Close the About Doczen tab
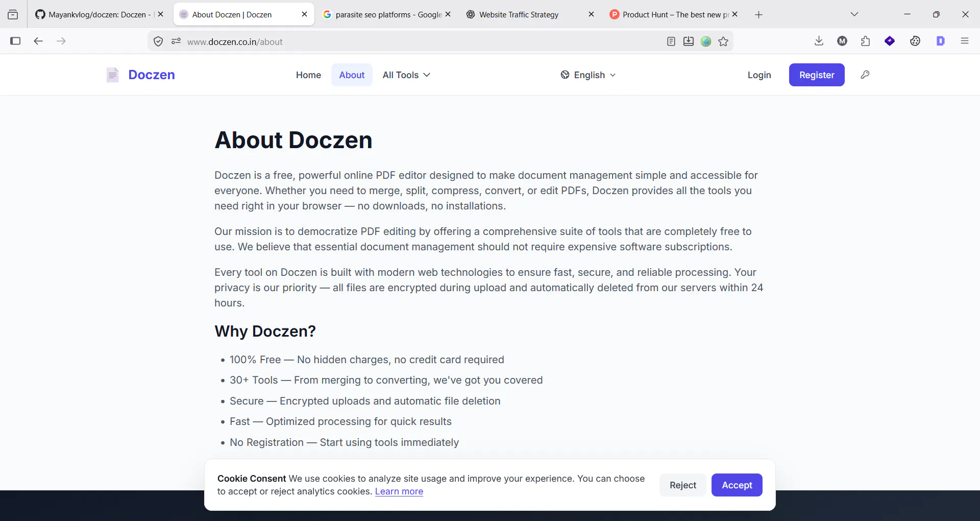The height and width of the screenshot is (521, 980). [305, 14]
